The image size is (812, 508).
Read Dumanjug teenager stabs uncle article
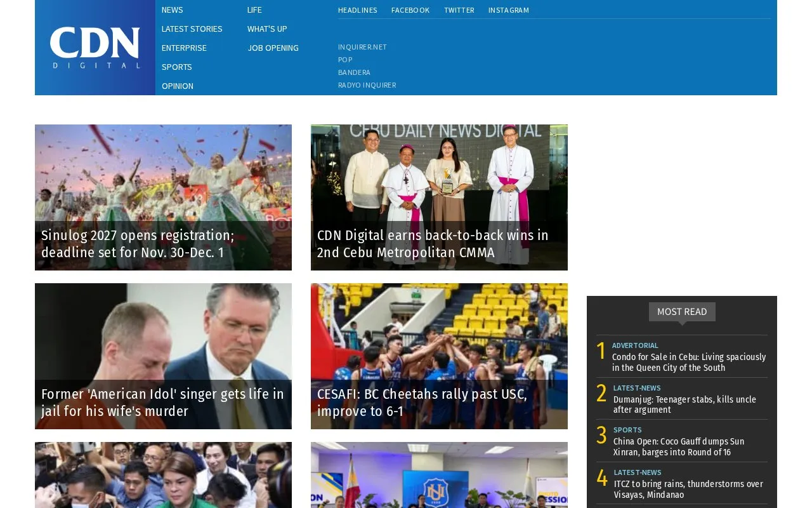point(684,404)
